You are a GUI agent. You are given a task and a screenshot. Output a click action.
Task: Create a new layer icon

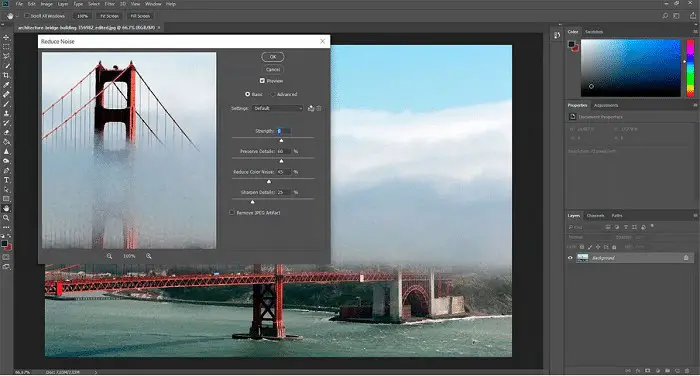677,371
